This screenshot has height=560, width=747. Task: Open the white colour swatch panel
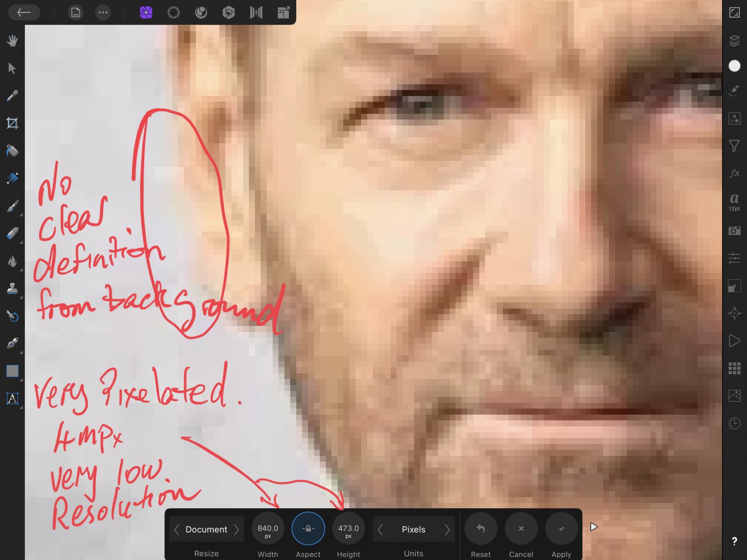pos(734,66)
